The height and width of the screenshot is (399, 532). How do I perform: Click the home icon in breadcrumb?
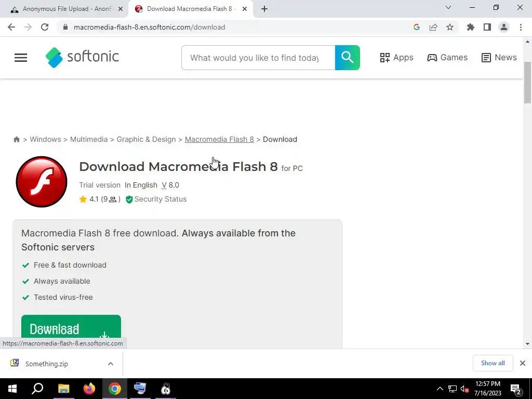click(16, 139)
